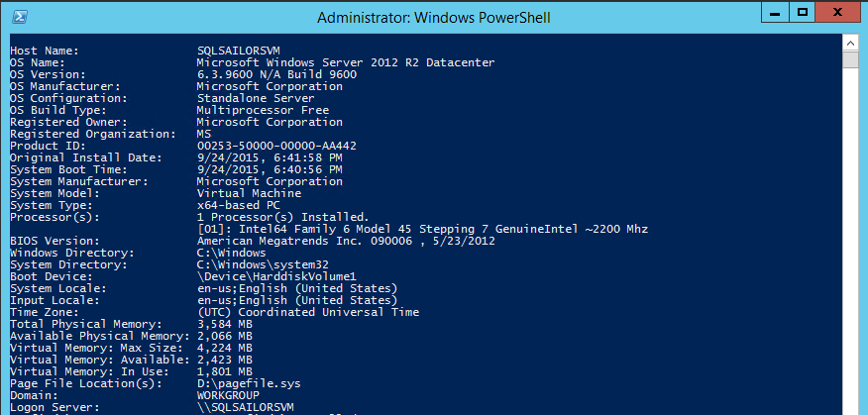The width and height of the screenshot is (868, 415).
Task: Click the scrollbar up arrow
Action: click(850, 43)
